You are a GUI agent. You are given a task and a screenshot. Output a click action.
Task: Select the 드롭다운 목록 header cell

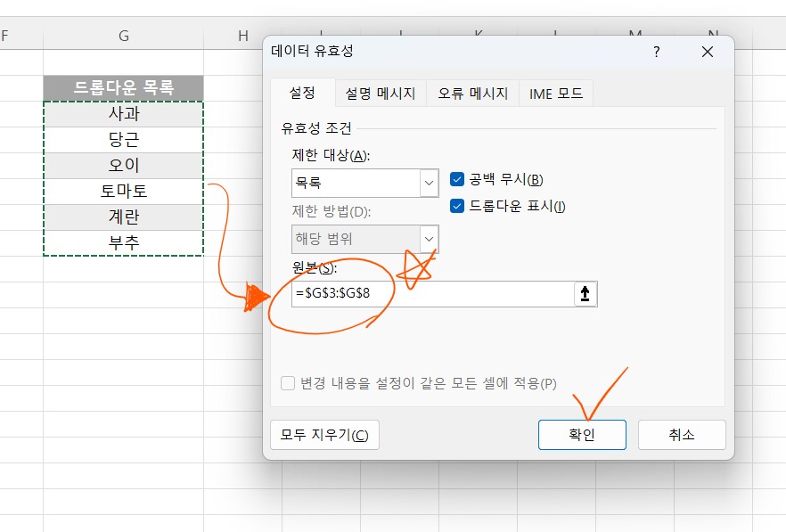123,88
